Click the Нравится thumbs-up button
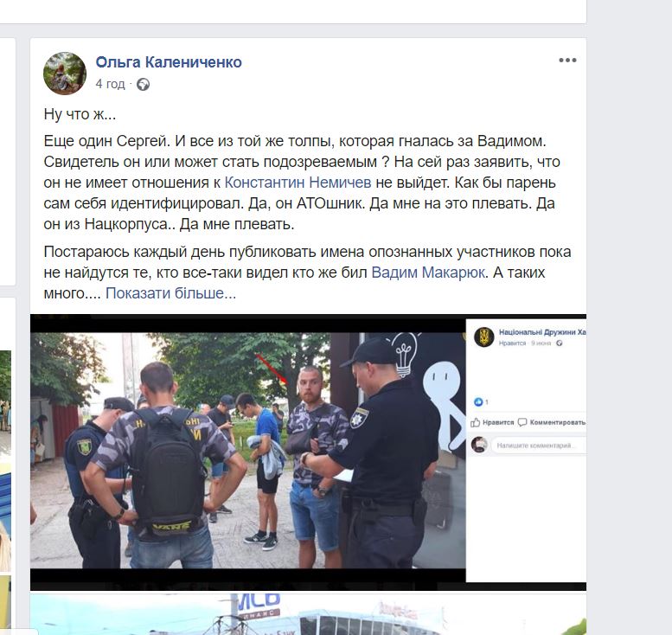This screenshot has width=672, height=635. click(x=492, y=422)
